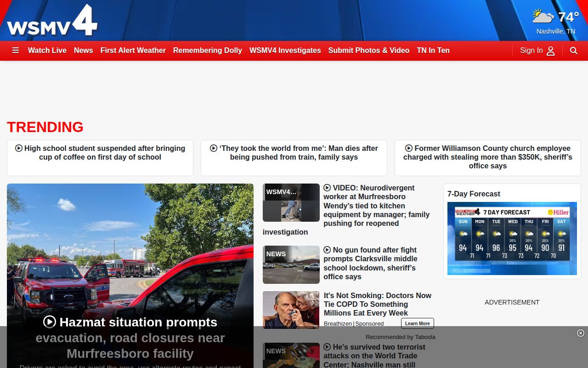Read high school student coffee suspension story
Screen dimensions: 588x368
tap(105, 153)
